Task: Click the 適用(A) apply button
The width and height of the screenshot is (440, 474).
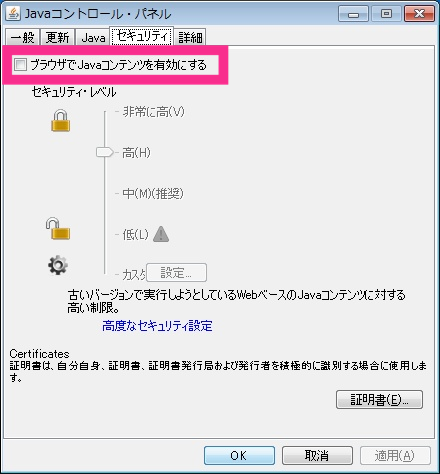Action: (x=395, y=455)
